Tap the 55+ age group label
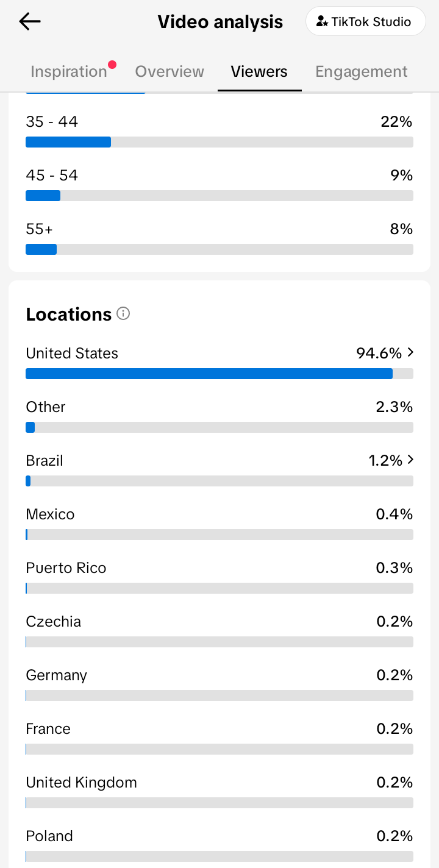439x868 pixels. pos(40,229)
